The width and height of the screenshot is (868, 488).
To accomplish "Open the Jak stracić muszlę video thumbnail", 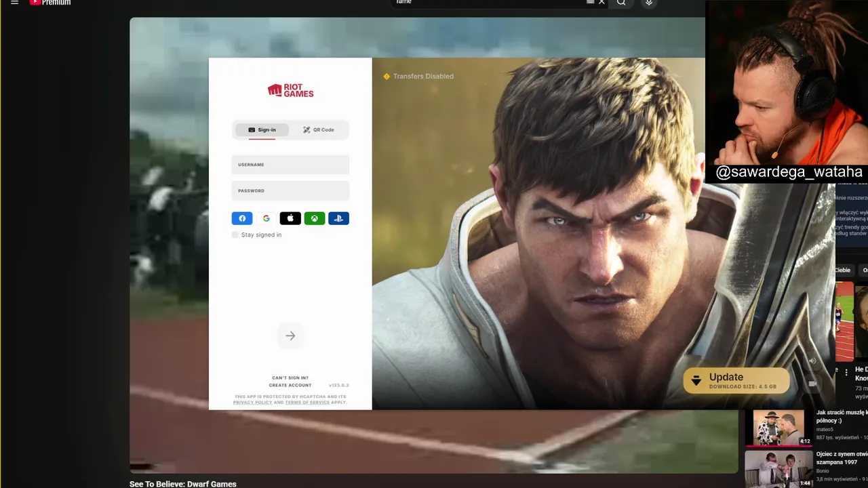I will pyautogui.click(x=779, y=427).
